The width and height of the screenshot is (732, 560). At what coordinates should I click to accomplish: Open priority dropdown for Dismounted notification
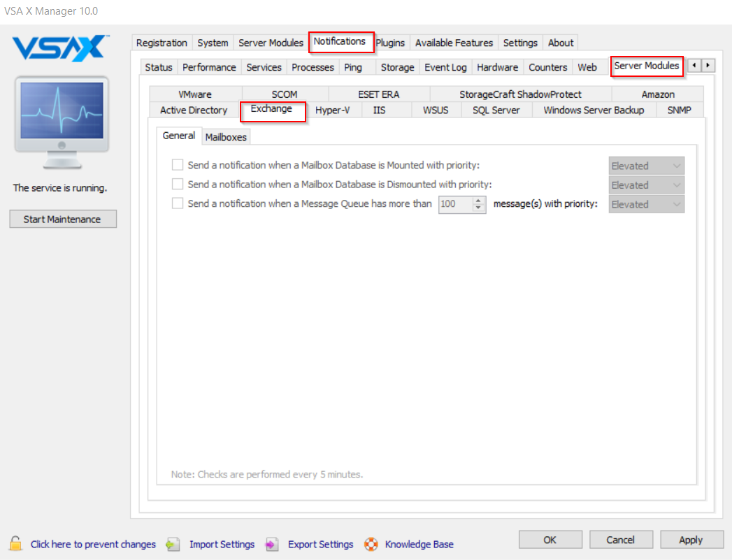[647, 185]
